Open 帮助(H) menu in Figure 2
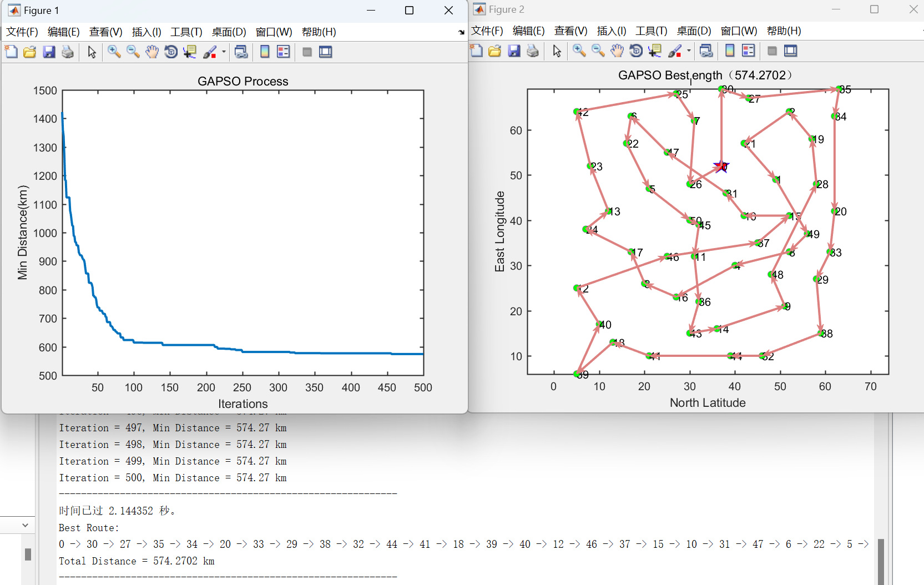This screenshot has width=924, height=585. click(x=784, y=31)
